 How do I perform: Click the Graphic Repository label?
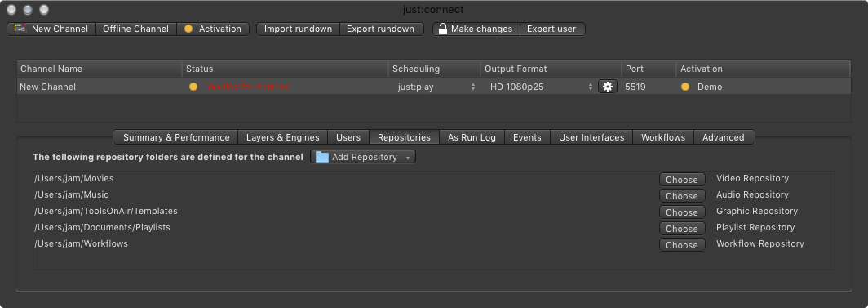(x=757, y=211)
